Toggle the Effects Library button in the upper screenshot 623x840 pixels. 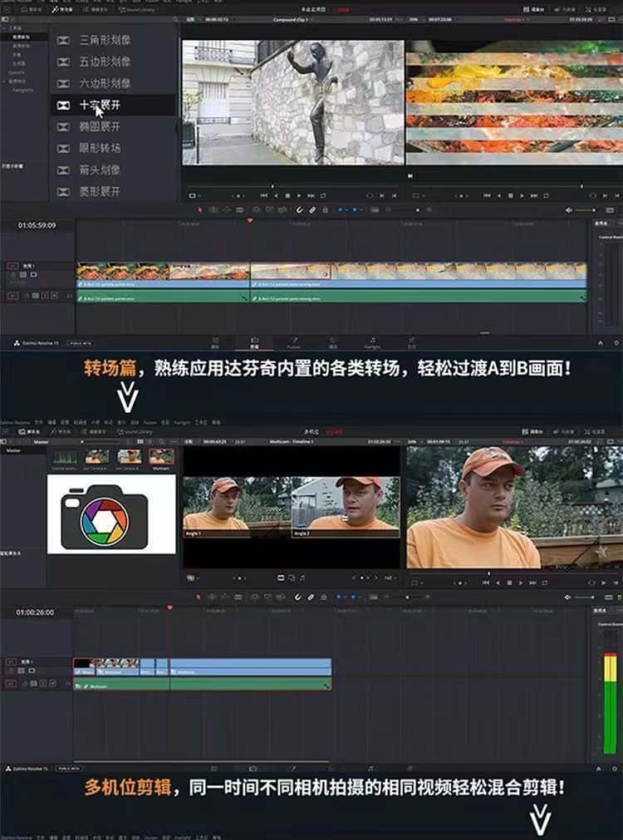point(62,10)
